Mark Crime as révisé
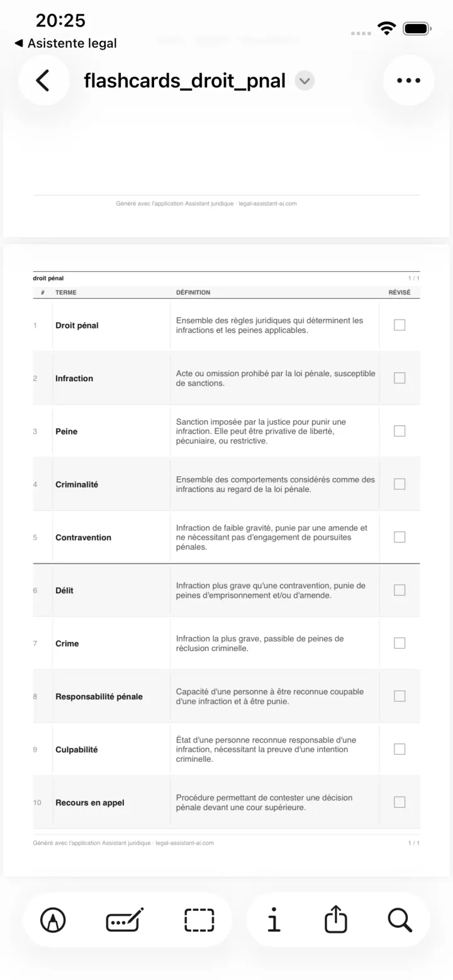 click(x=400, y=643)
